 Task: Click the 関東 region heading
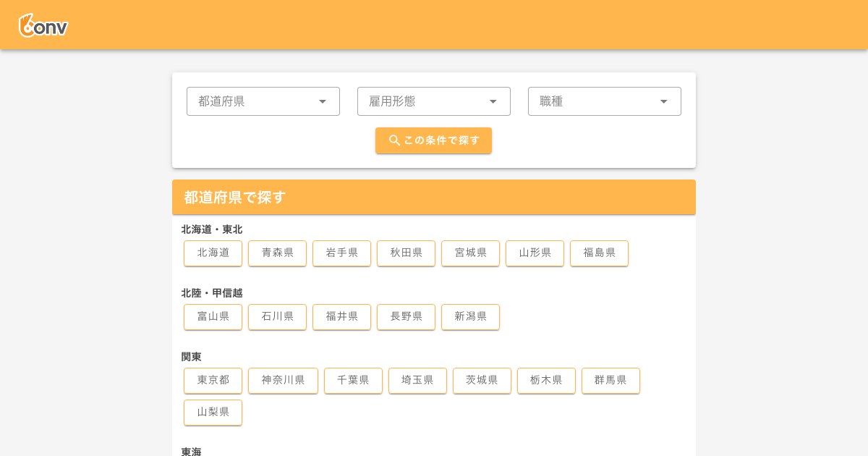point(192,357)
